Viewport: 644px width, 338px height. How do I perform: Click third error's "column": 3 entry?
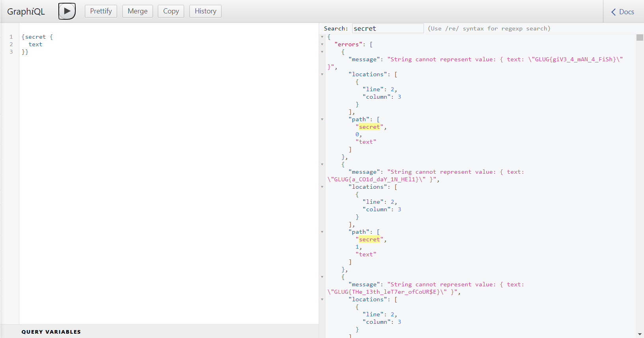pyautogui.click(x=382, y=322)
